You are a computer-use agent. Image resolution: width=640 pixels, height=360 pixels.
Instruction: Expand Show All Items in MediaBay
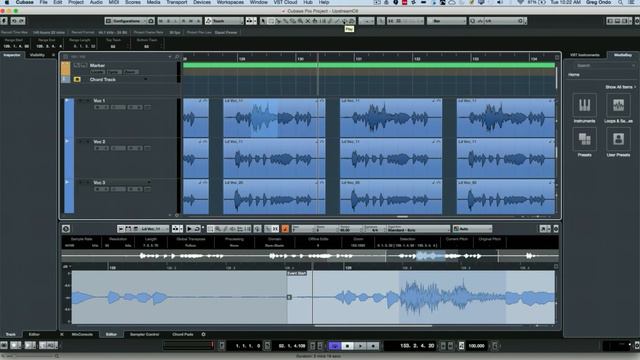(620, 87)
